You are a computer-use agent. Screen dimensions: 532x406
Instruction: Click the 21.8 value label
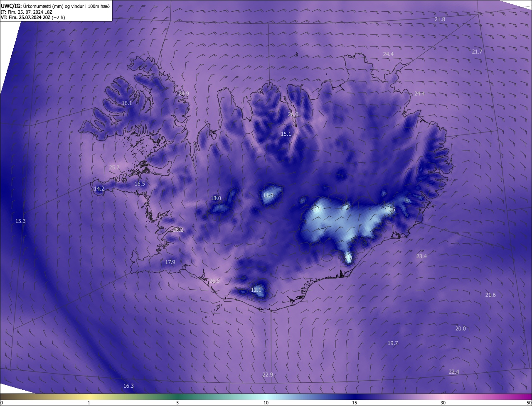(x=440, y=20)
